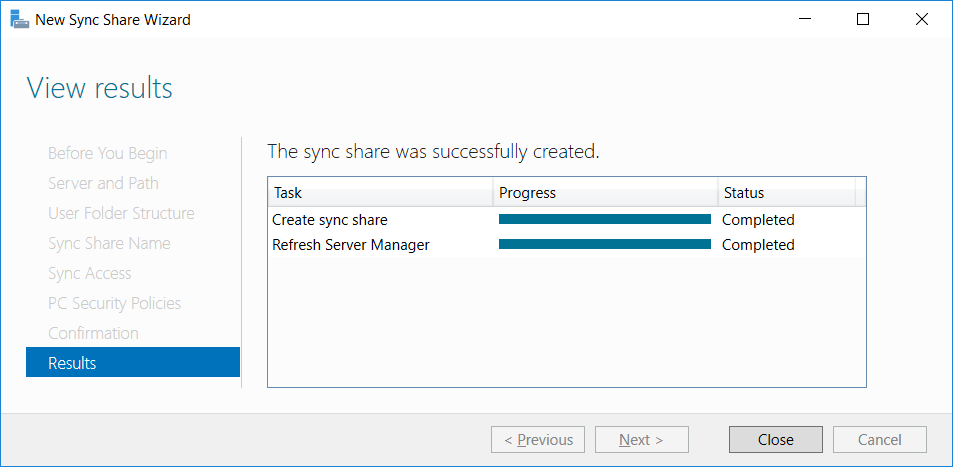Open the Sync Share Name step
The image size is (953, 467).
pos(109,243)
